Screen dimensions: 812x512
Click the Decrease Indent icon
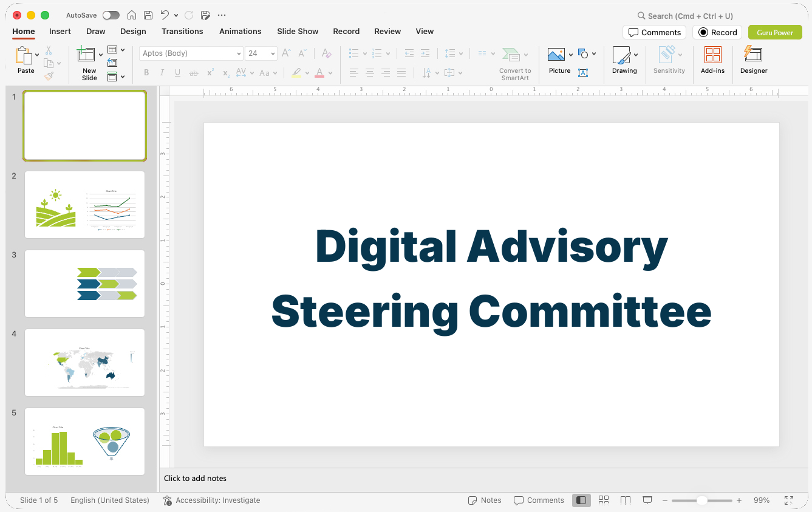tap(409, 53)
